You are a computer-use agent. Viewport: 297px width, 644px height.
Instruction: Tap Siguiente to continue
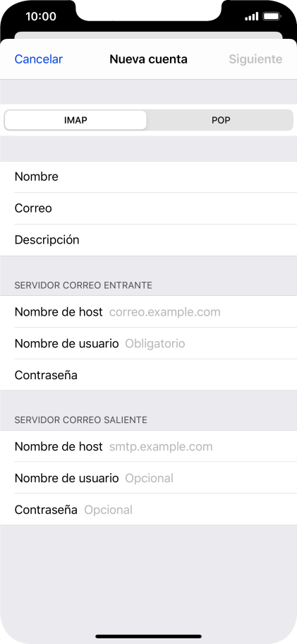(x=255, y=59)
